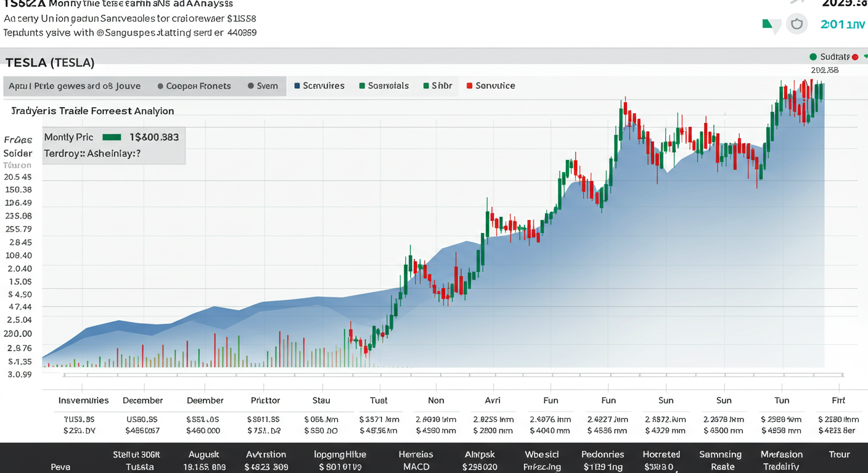Open the Horreted item in bottom bar

(x=661, y=455)
